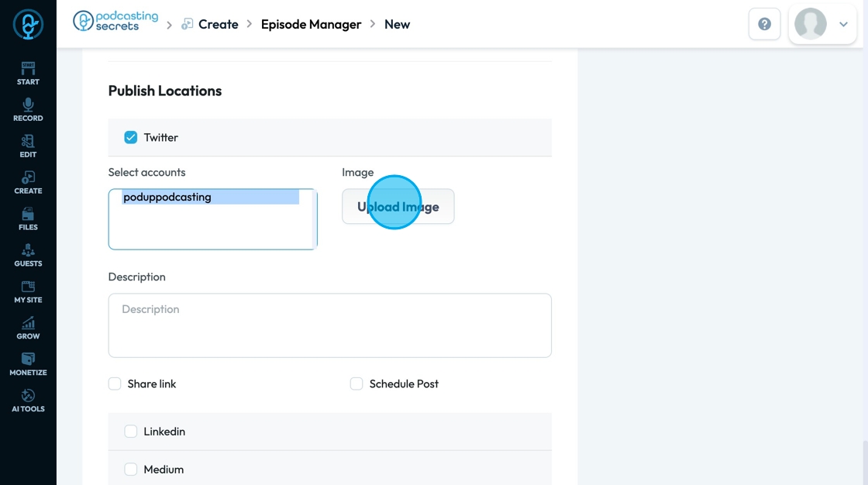
Task: Open the Monetize section
Action: [28, 364]
